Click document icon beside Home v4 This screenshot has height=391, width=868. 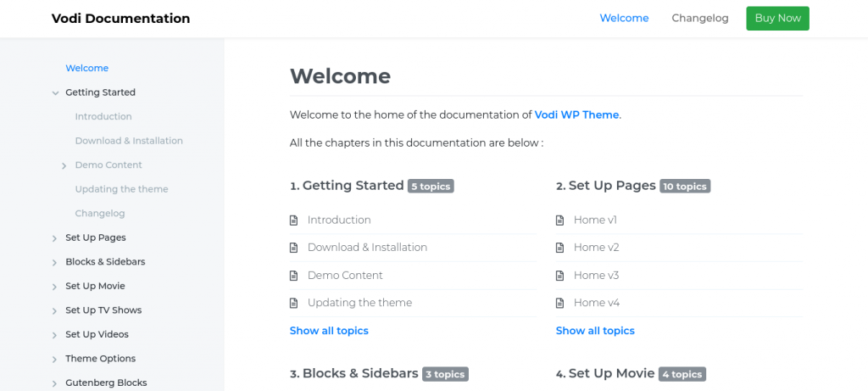pyautogui.click(x=559, y=304)
